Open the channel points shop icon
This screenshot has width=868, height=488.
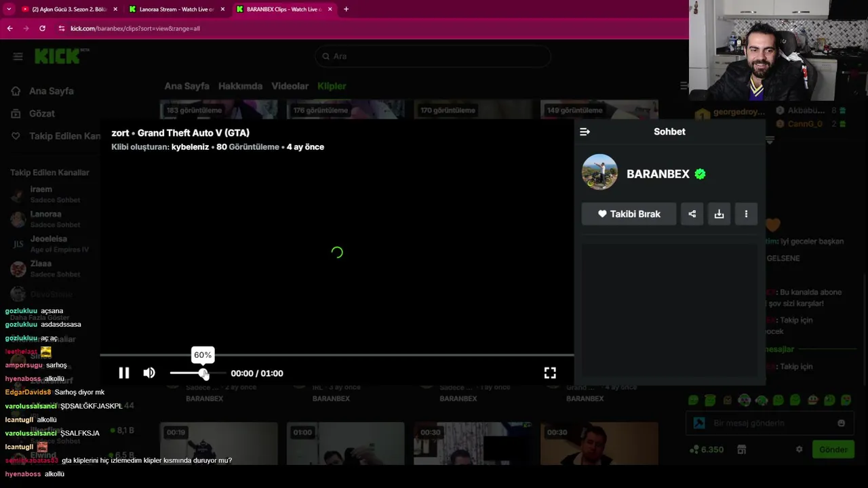click(742, 449)
